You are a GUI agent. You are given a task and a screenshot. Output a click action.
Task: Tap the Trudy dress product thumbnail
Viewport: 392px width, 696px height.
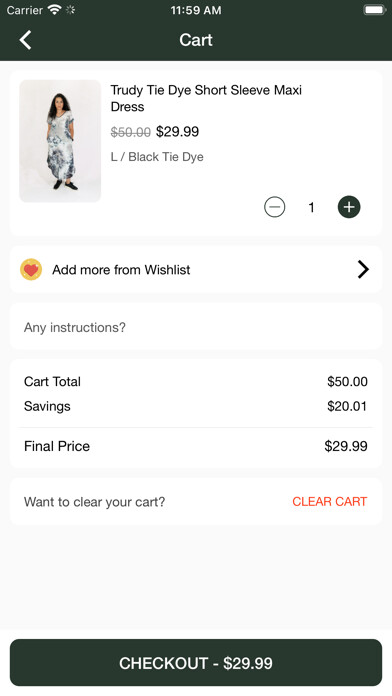click(x=60, y=141)
